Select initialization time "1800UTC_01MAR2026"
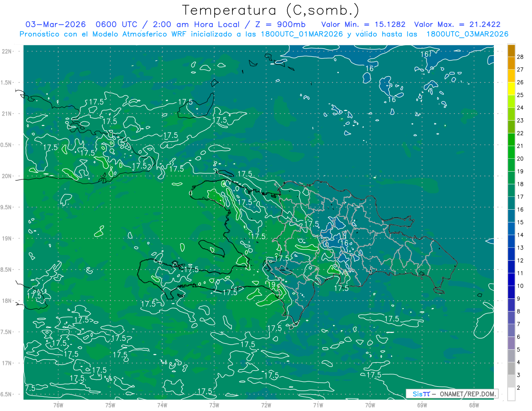 [301, 34]
